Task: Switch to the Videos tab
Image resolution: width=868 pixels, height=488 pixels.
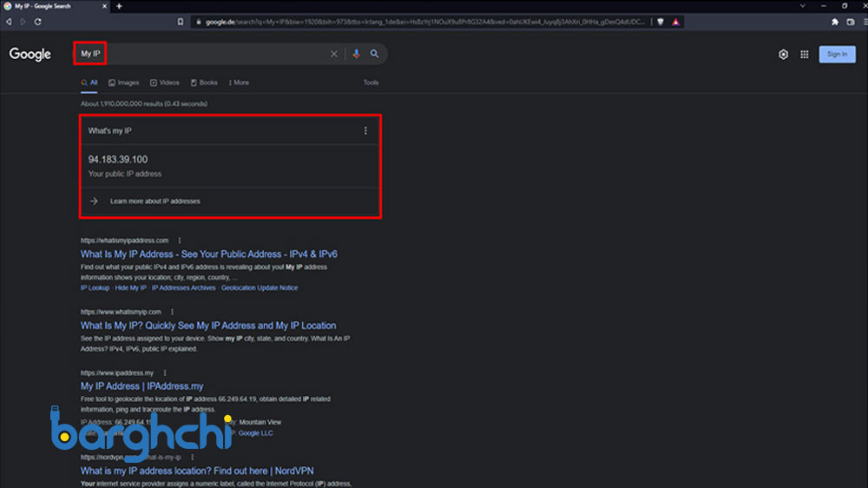Action: (x=165, y=82)
